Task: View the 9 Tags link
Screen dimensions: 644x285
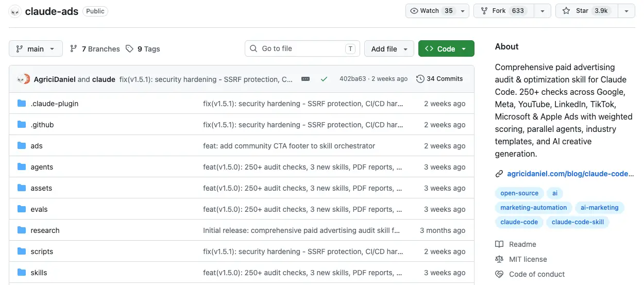Action: pyautogui.click(x=143, y=49)
